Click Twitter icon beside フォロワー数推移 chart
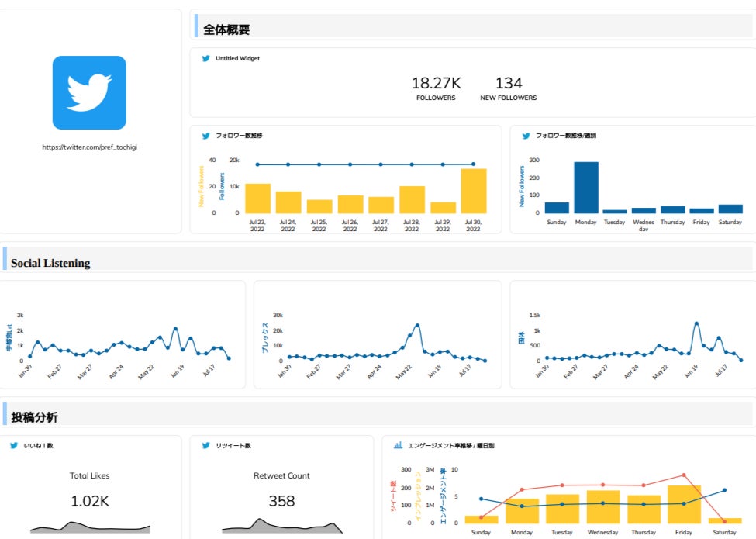756x539 pixels. pos(206,136)
